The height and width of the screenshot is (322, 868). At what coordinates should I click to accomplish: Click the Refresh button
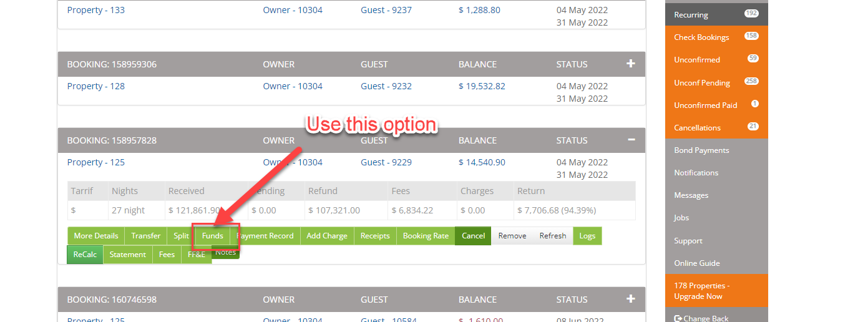click(x=553, y=236)
